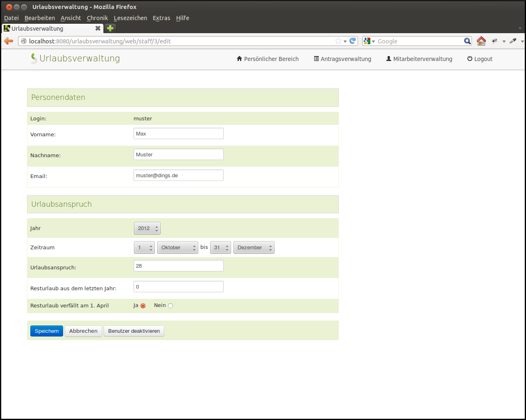Click Resturlaub aus dem letzten Jahr field

click(179, 287)
